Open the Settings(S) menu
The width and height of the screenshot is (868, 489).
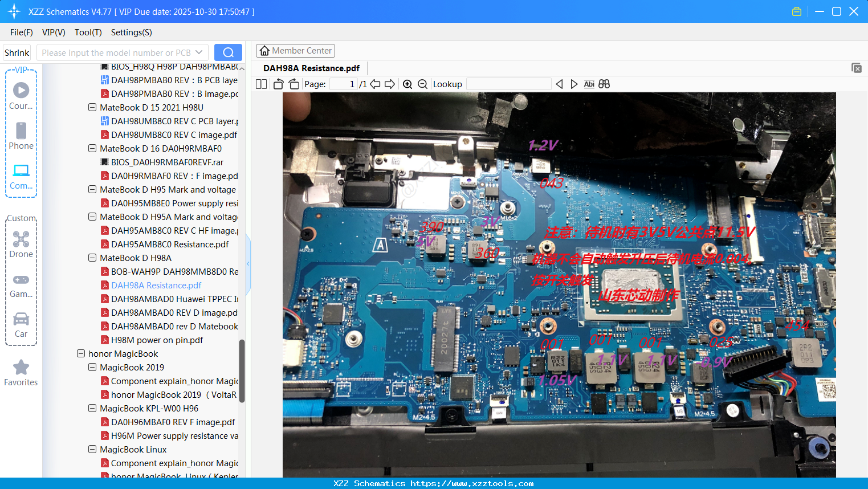(x=132, y=32)
